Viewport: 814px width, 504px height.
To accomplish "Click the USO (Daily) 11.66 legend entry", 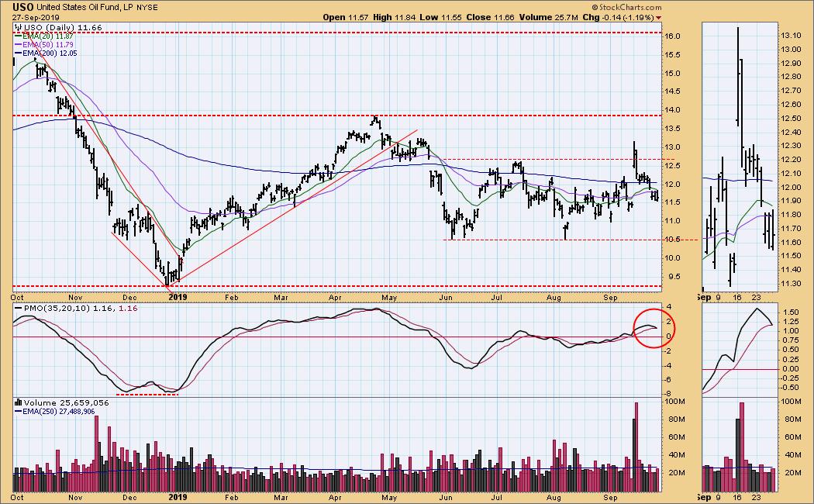I will click(63, 27).
